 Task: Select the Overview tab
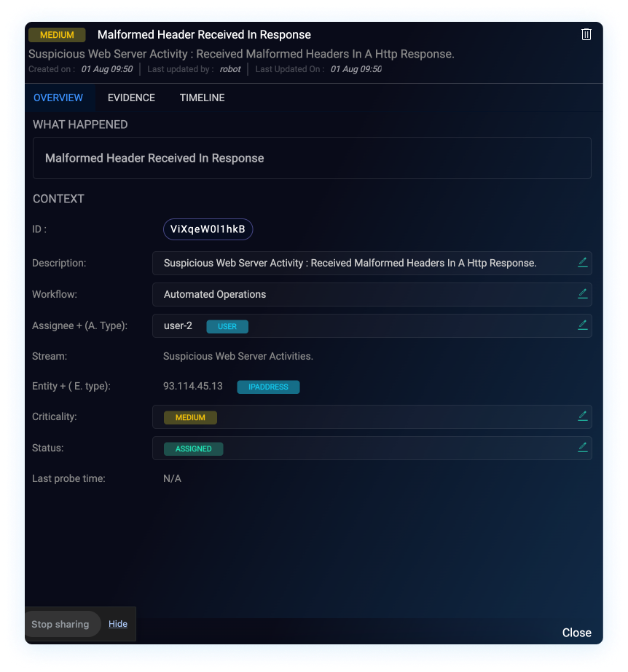pos(58,98)
